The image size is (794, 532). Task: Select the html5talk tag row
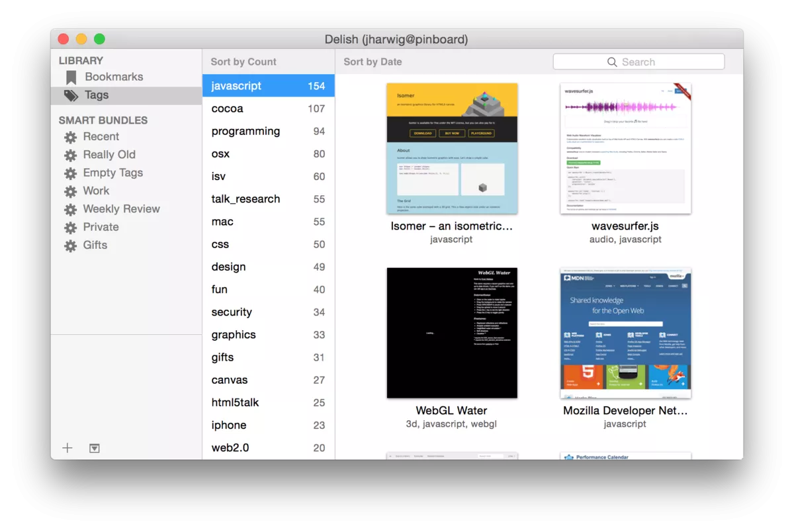(x=269, y=402)
